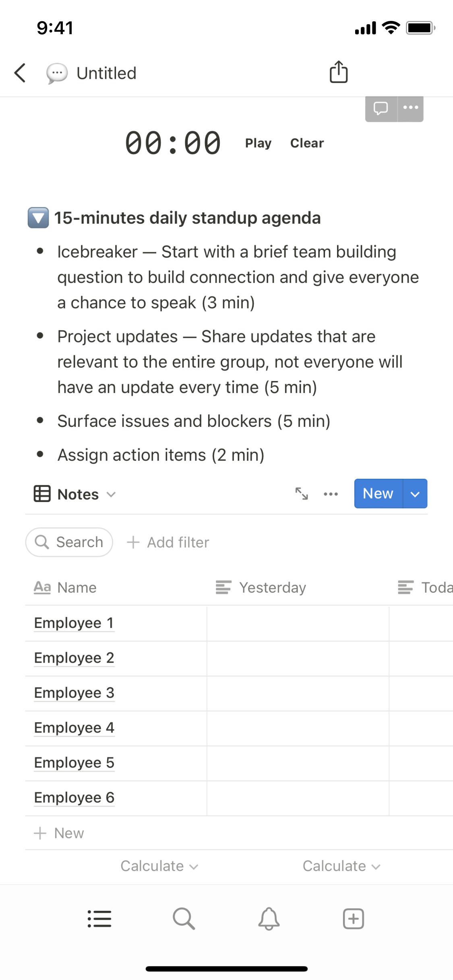Expand Notes database to full page
This screenshot has height=980, width=453.
point(302,494)
